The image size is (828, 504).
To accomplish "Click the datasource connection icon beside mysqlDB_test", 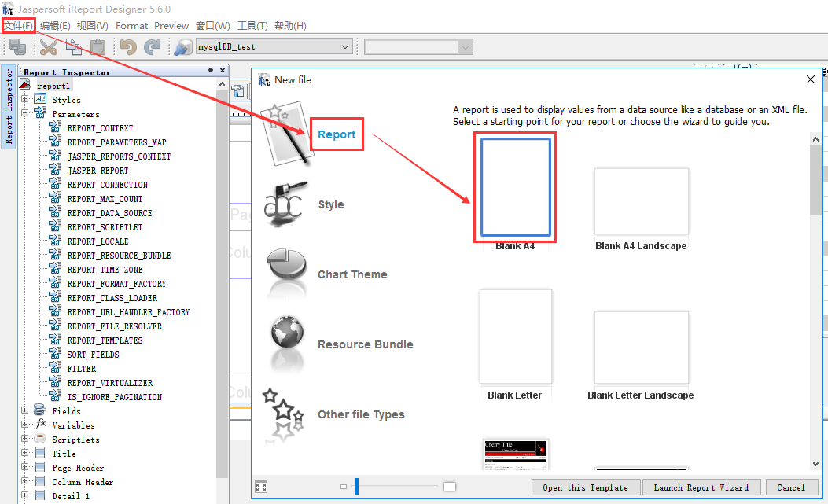I will (x=182, y=47).
